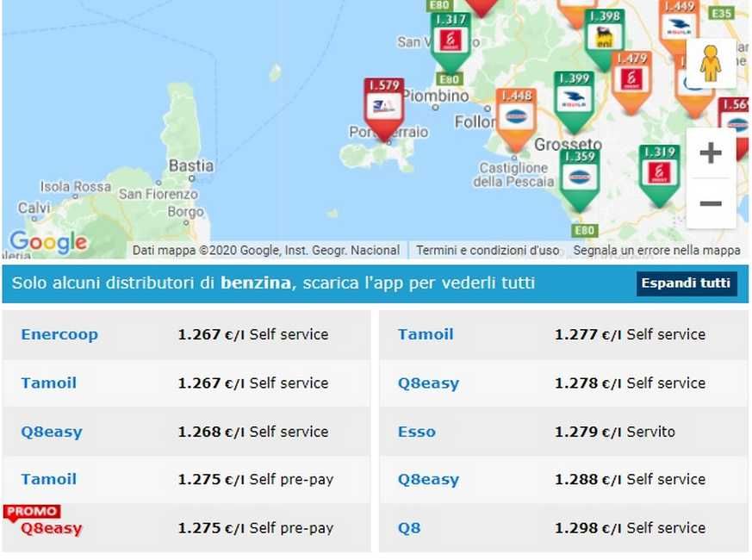752x560 pixels.
Task: Click the PROMO badge above Q8easy
Action: [x=32, y=512]
